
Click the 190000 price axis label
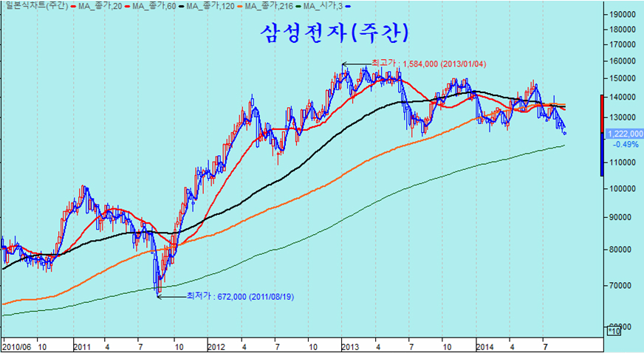[624, 14]
